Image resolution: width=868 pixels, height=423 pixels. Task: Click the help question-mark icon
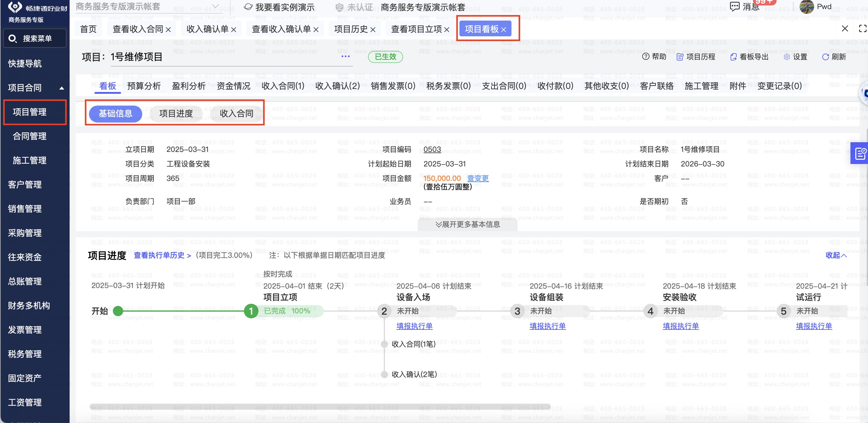pos(645,57)
